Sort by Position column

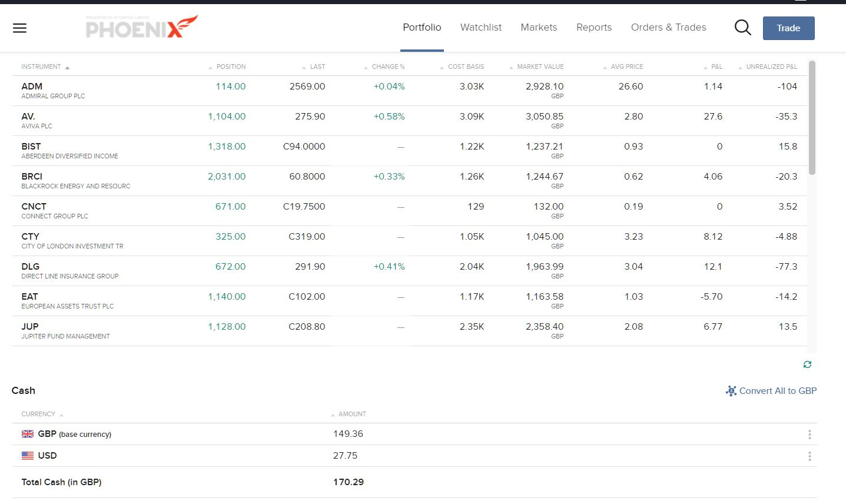227,67
